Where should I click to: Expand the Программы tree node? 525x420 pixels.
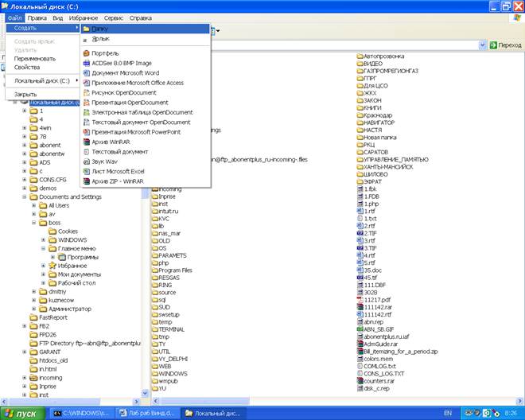click(52, 257)
